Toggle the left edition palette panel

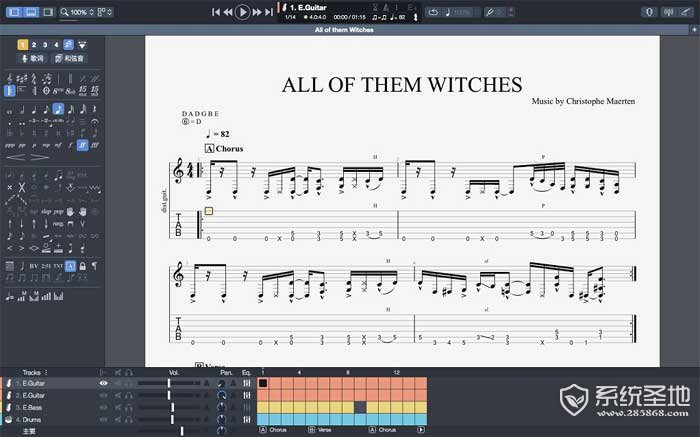tap(15, 12)
